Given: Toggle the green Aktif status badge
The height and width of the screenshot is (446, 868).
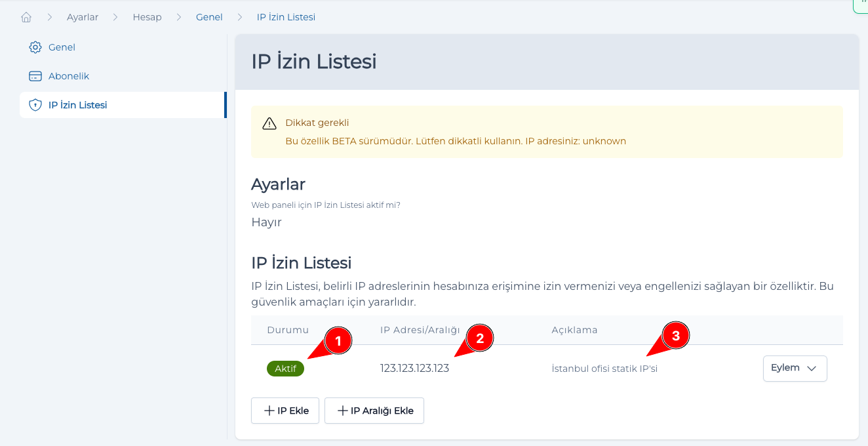Looking at the screenshot, I should coord(285,368).
